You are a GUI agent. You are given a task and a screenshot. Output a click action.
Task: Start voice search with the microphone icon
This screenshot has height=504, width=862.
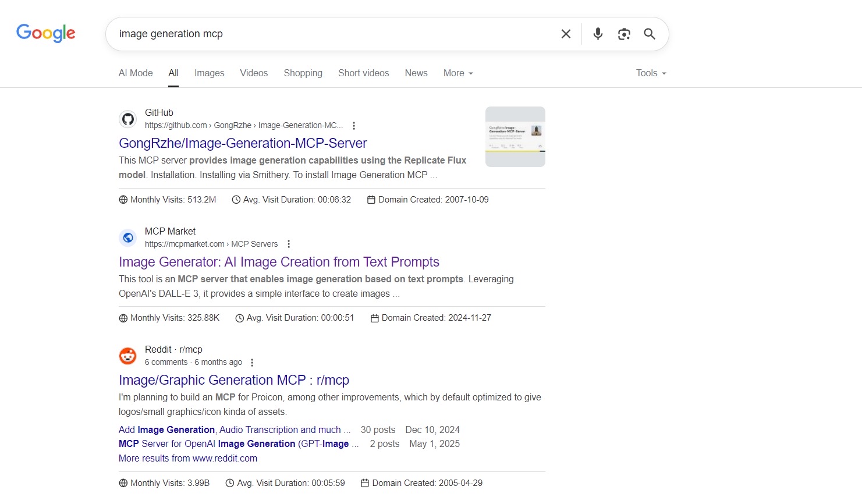[x=598, y=34]
